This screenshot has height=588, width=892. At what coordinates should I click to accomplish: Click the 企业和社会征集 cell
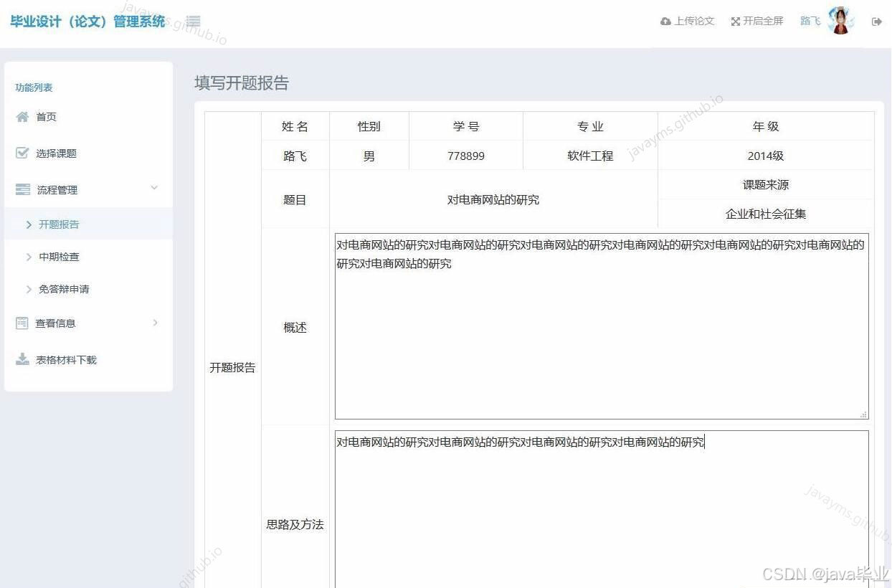(766, 214)
